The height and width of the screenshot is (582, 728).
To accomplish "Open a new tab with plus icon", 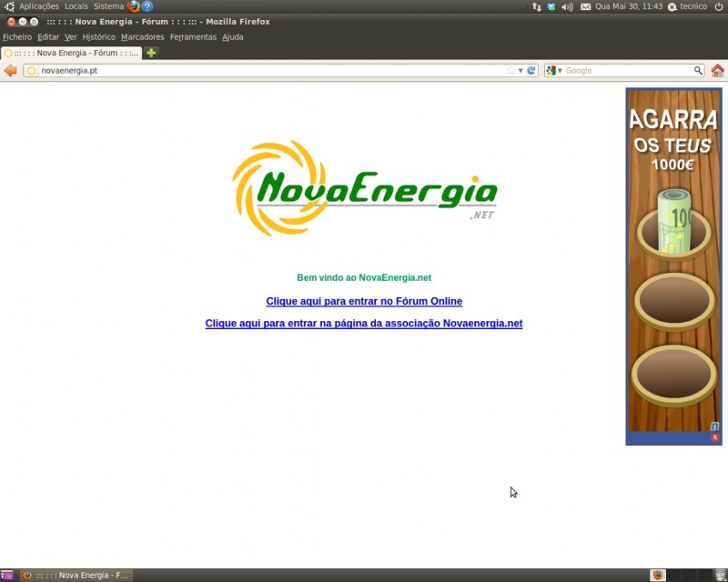I will click(x=151, y=53).
